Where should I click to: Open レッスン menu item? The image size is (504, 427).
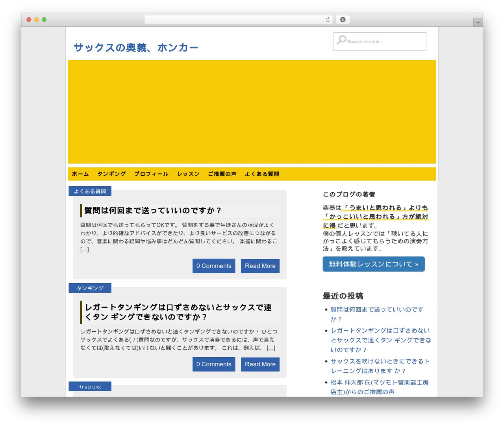pyautogui.click(x=188, y=174)
